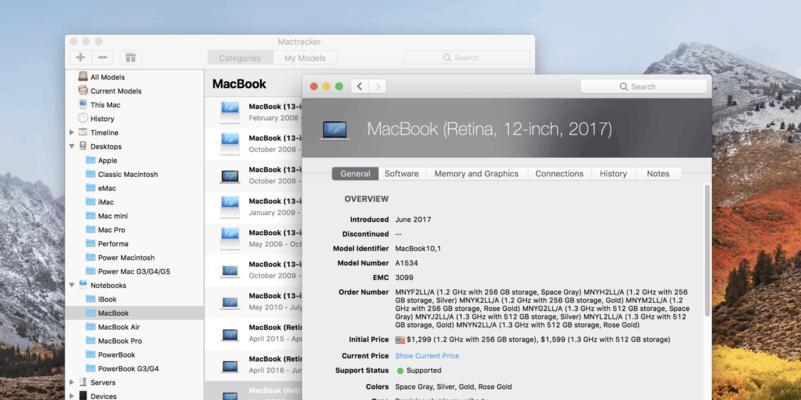
Task: Click the Show Current Price link
Action: pos(427,356)
